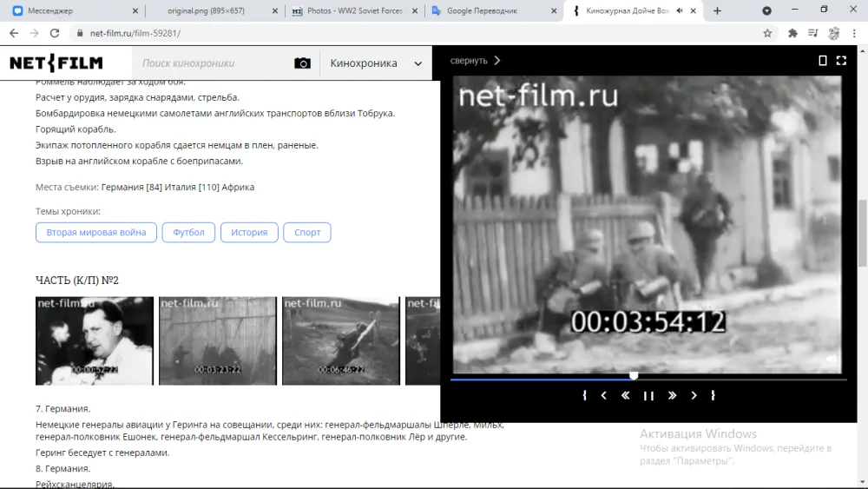Step forward with the single right arrow
The width and height of the screenshot is (868, 489).
click(x=694, y=395)
